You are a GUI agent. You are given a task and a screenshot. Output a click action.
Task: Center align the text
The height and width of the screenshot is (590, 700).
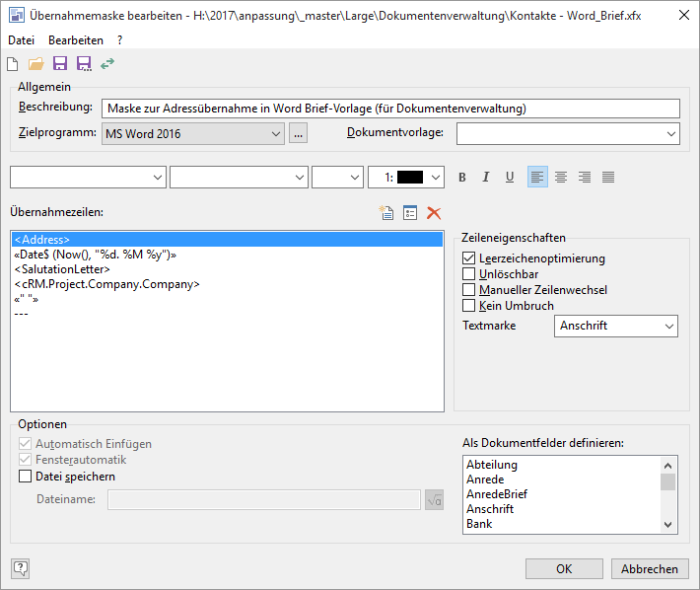561,178
